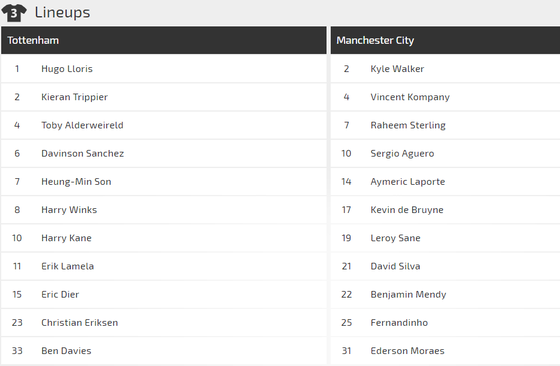Select the Tottenham team header

[x=164, y=40]
